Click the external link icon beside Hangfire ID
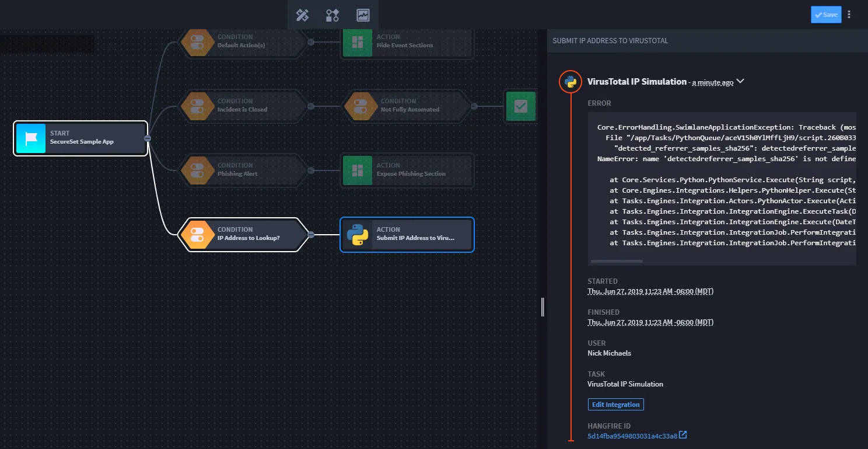This screenshot has height=449, width=868. point(683,435)
